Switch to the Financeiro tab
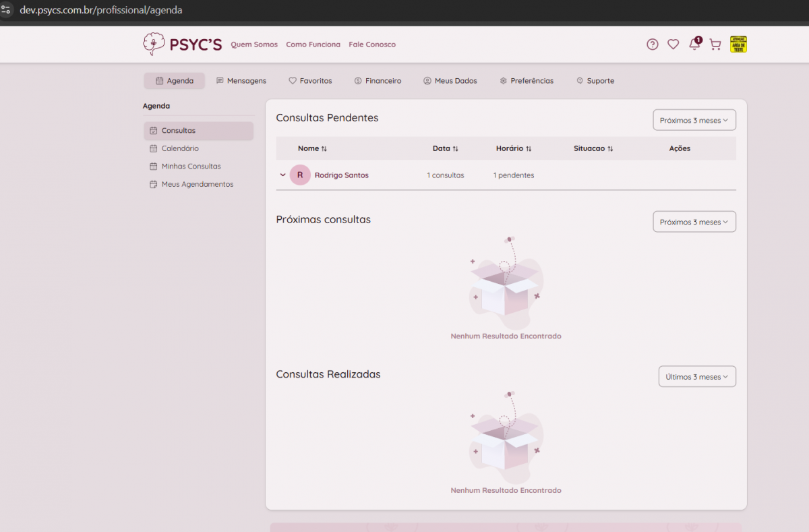Viewport: 809px width, 532px height. pos(378,81)
